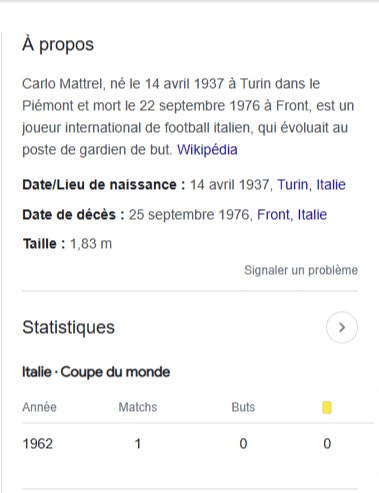The width and height of the screenshot is (379, 493).
Task: Click the Date de décès label
Action: pos(73,214)
